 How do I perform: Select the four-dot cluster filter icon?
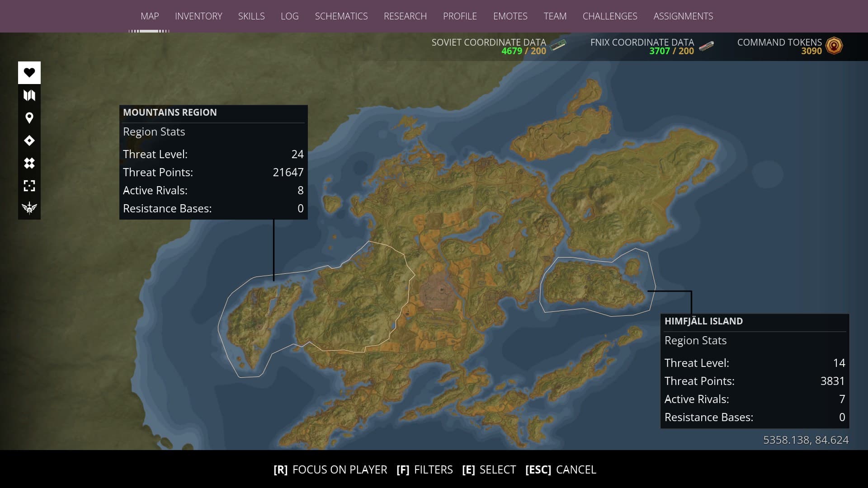(29, 163)
